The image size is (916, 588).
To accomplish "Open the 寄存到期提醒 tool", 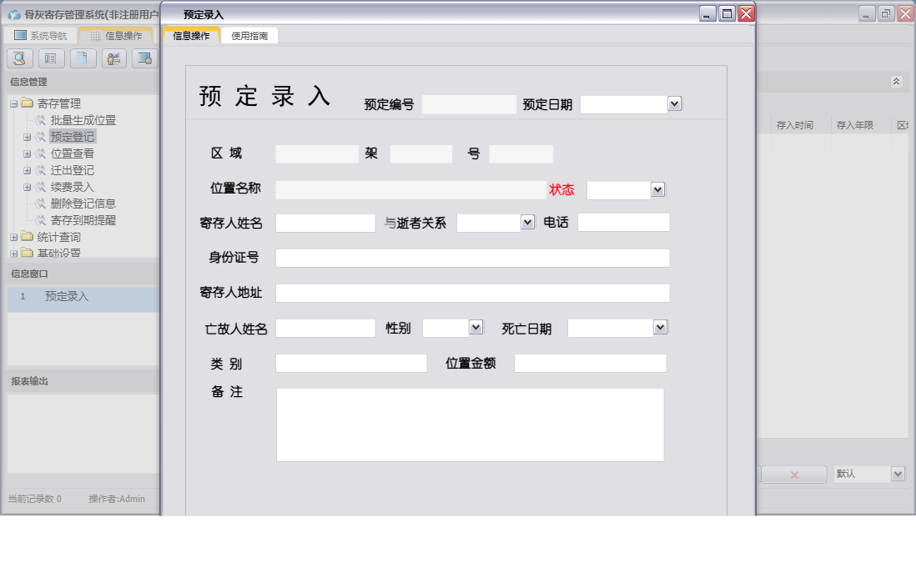I will [82, 219].
